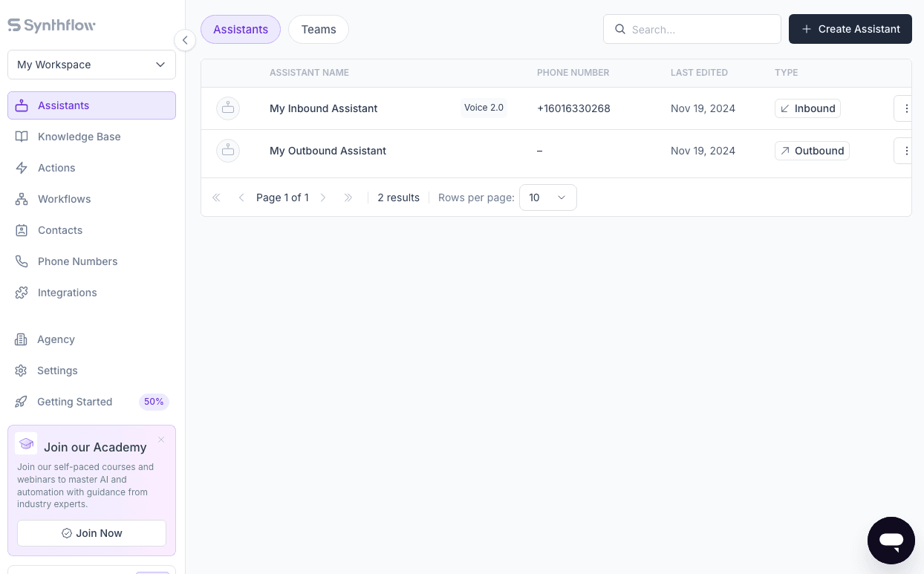Go to Workflows in the sidebar
Image resolution: width=924 pixels, height=574 pixels.
(x=64, y=199)
